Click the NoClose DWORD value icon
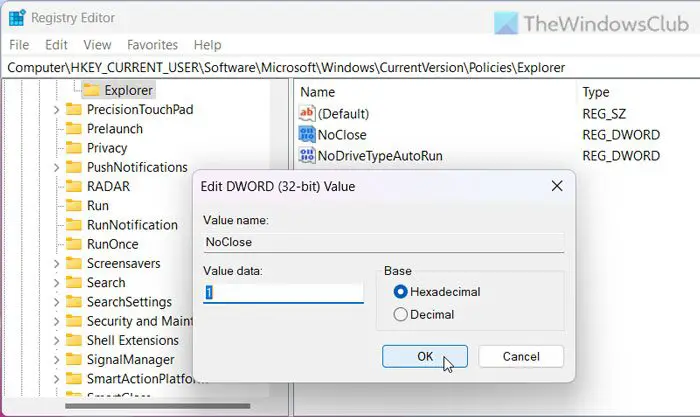This screenshot has height=417, width=700. (307, 134)
